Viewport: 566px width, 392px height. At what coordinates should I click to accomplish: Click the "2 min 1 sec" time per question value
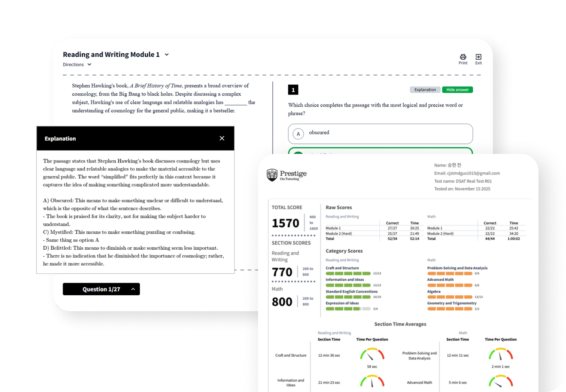click(x=501, y=367)
